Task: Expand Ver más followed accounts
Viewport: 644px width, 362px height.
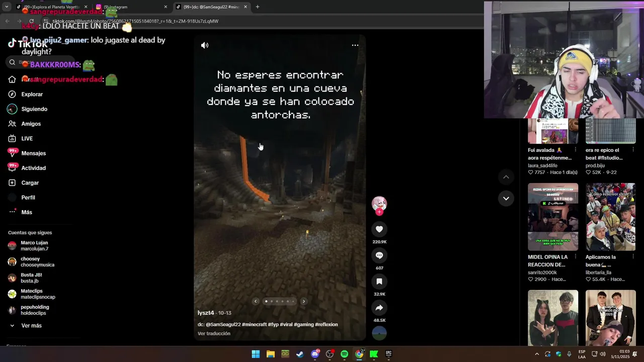Action: (x=31, y=326)
